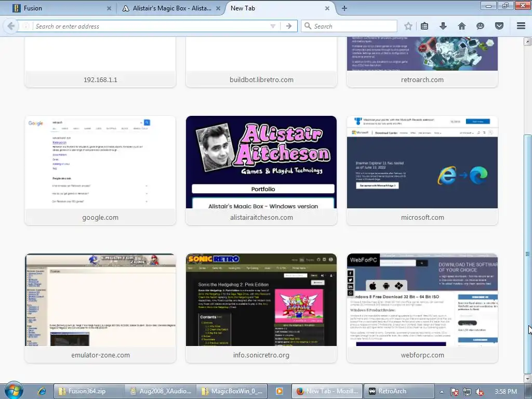Switch to the Alistair's Magic Box tab
This screenshot has width=532, height=399.
tap(171, 8)
